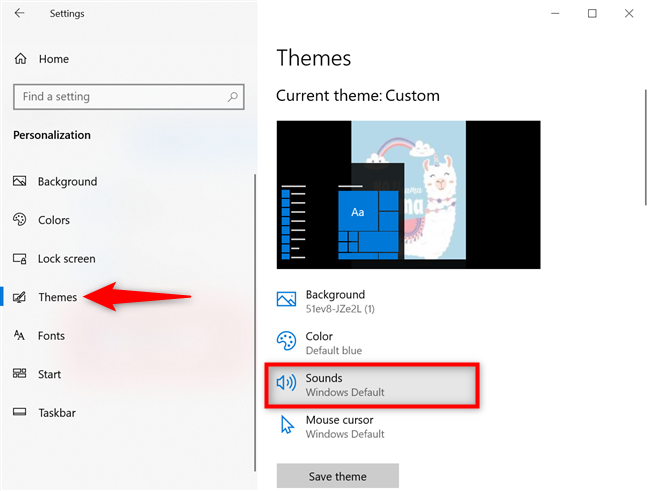Open Colors personalization page
Viewport: 648px width, 491px height.
54,220
